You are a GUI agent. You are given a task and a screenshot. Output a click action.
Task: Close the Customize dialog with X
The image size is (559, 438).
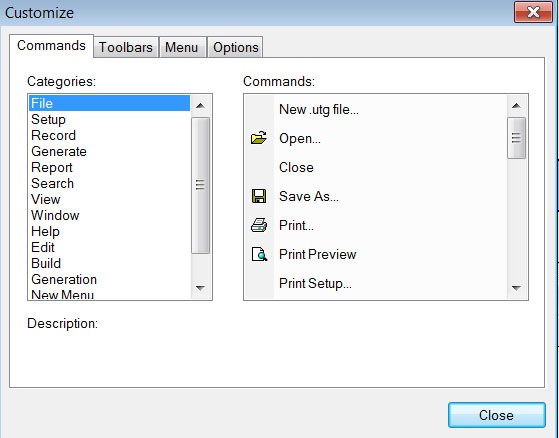click(x=533, y=12)
